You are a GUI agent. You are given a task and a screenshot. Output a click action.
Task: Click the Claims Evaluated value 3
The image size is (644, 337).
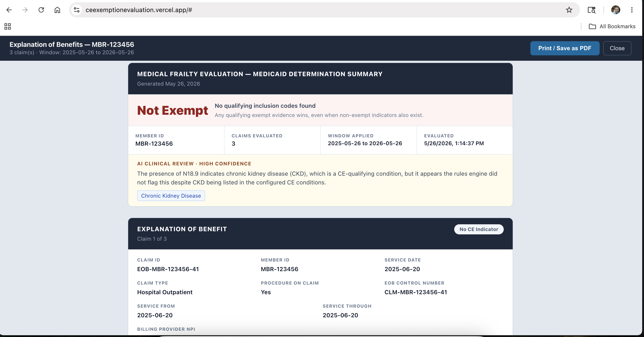pyautogui.click(x=233, y=144)
